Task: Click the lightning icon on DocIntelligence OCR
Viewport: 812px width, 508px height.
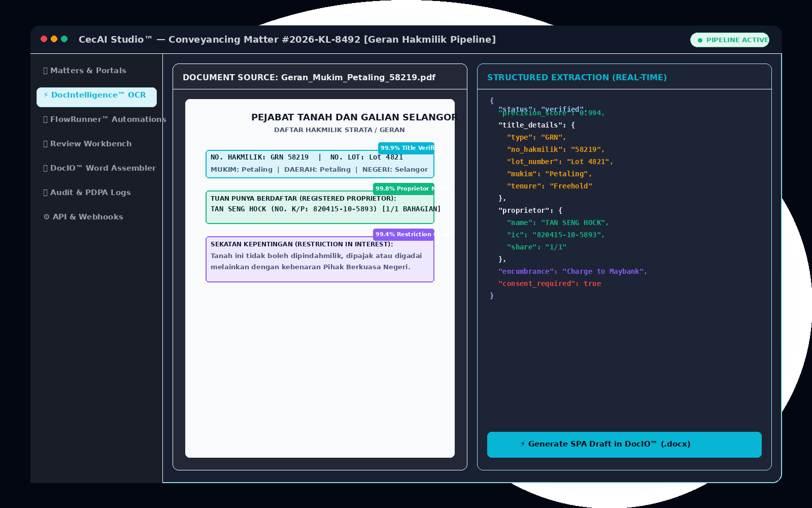Action: (x=46, y=95)
